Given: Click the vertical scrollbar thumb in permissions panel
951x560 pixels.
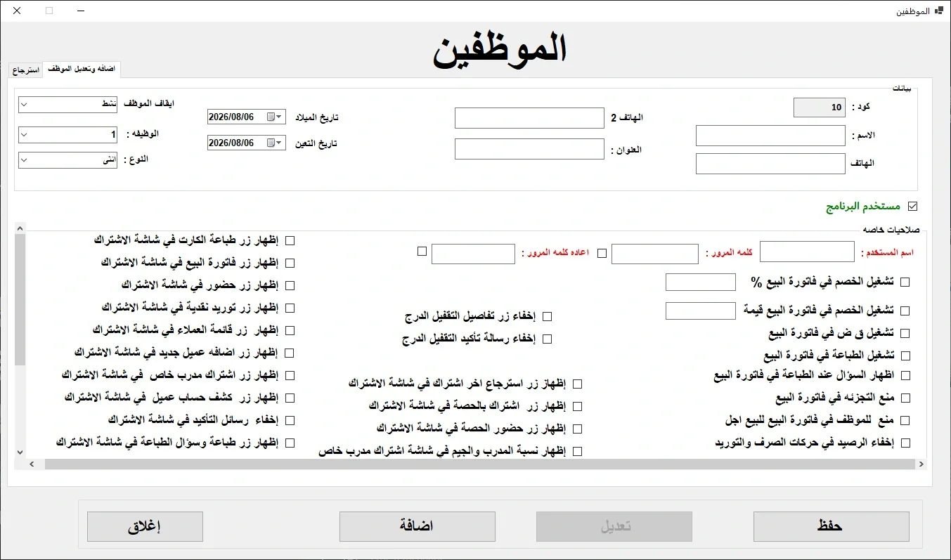Looking at the screenshot, I should [20, 299].
